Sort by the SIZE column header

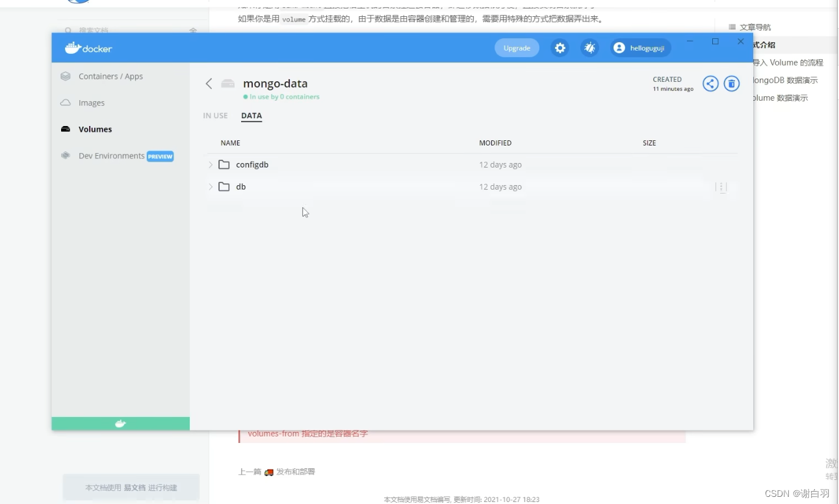pyautogui.click(x=649, y=143)
